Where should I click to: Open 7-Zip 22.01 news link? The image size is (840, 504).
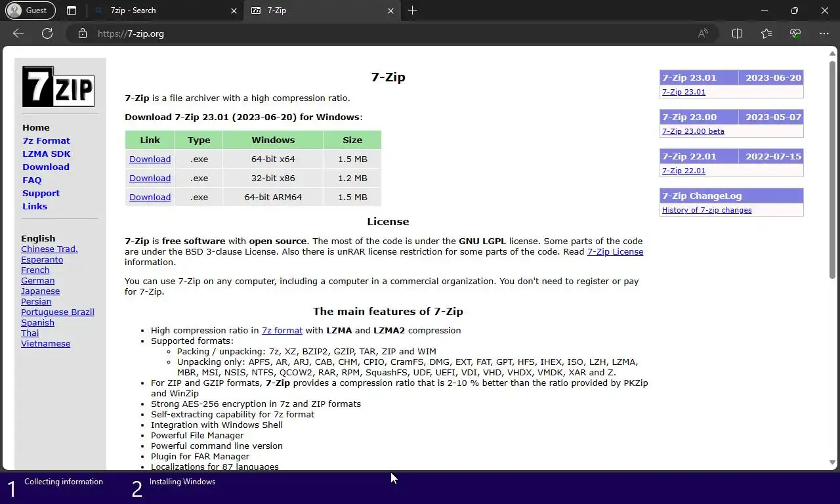tap(684, 171)
